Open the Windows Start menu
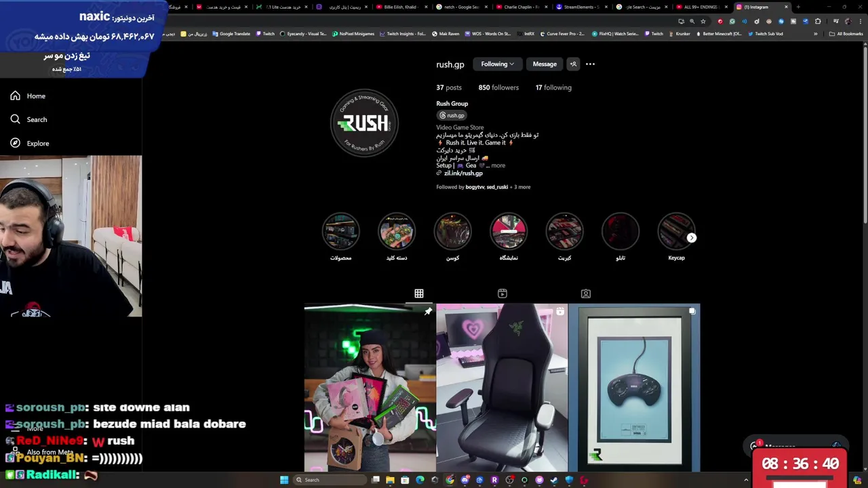This screenshot has width=868, height=488. click(x=284, y=480)
